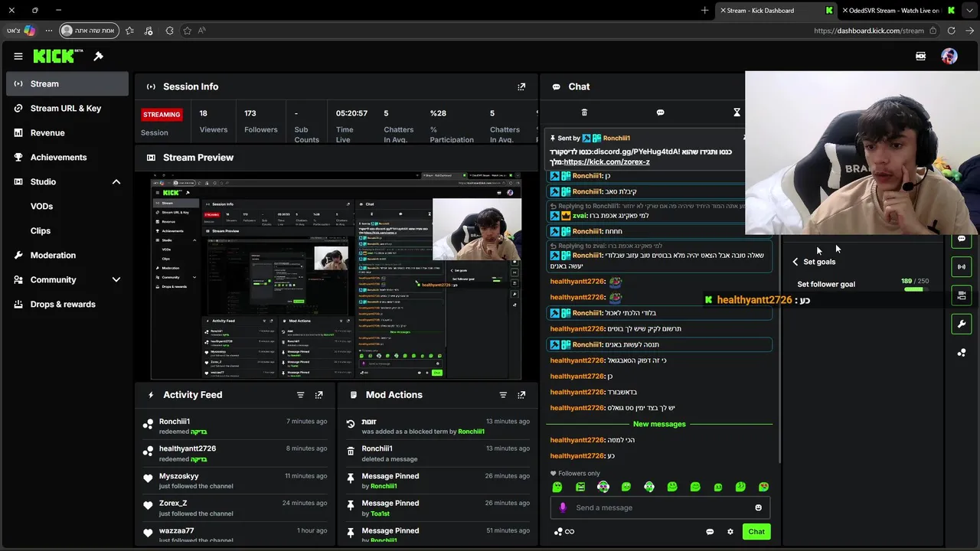The height and width of the screenshot is (551, 980).
Task: Click the browser address bar URL
Action: point(869,31)
